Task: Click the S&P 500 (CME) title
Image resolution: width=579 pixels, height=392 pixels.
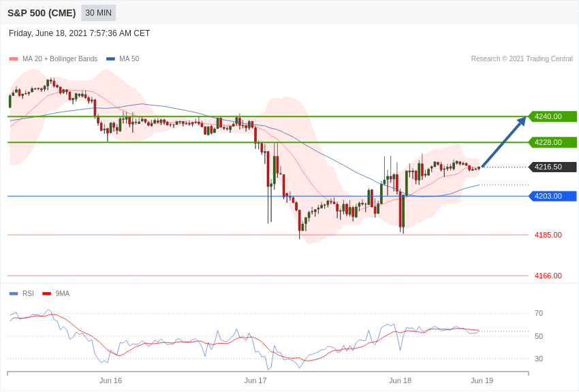Action: 42,13
